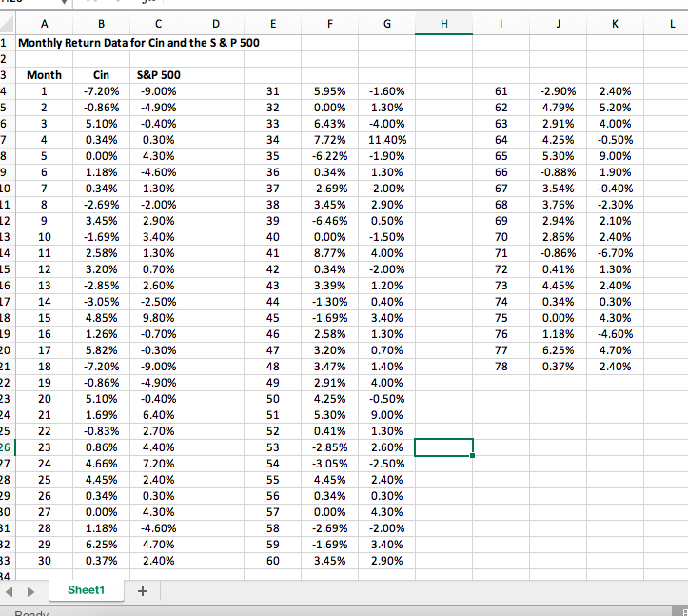
Task: Go to the next sheet with the right arrow
Action: coord(30,591)
